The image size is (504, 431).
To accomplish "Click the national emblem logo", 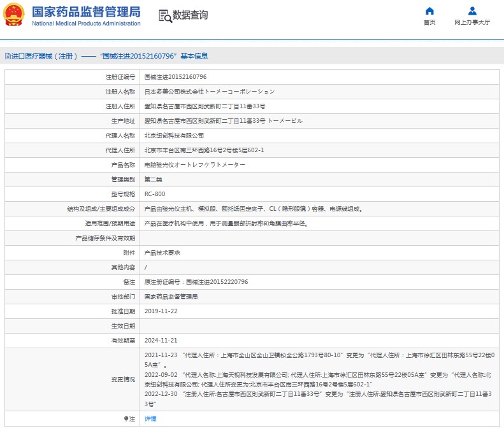I will pyautogui.click(x=13, y=15).
